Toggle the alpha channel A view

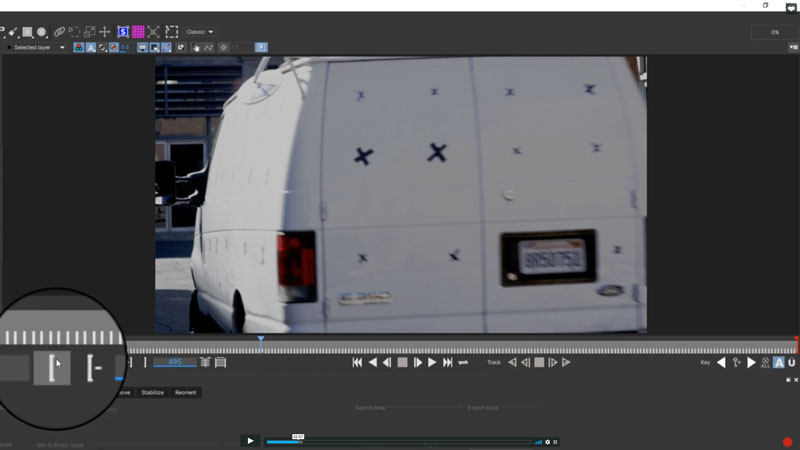91,47
